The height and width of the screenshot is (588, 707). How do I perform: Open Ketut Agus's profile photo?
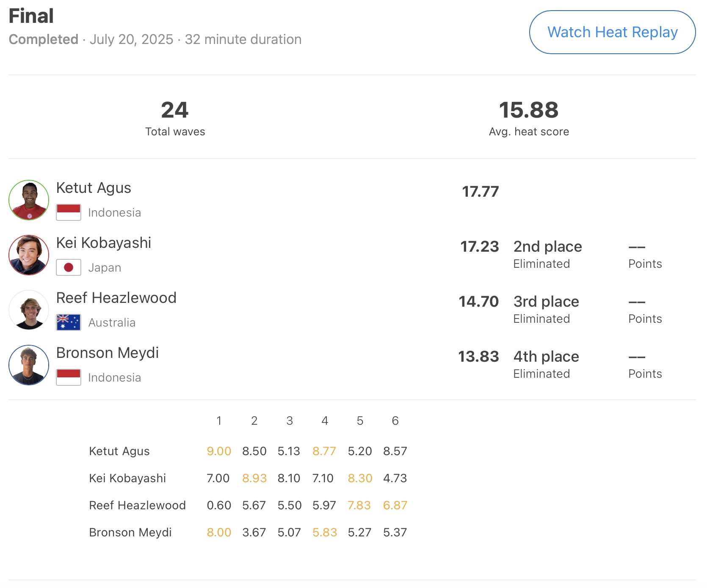[x=29, y=200]
